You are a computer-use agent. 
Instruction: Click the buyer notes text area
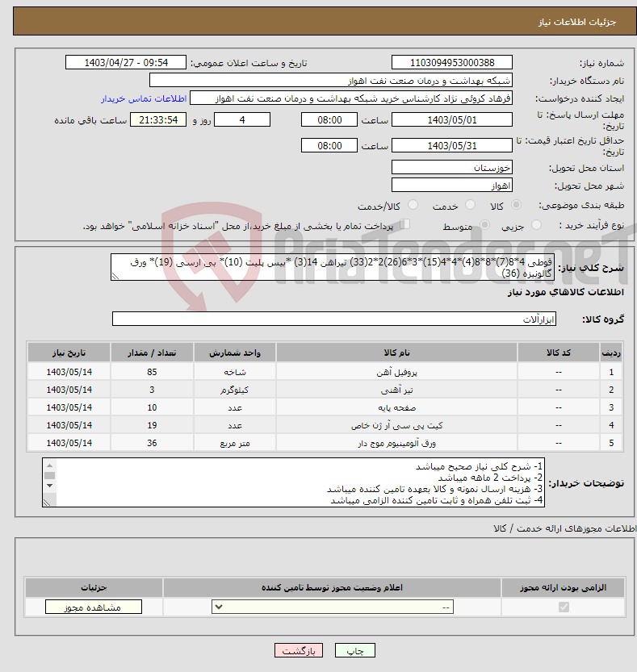293,482
